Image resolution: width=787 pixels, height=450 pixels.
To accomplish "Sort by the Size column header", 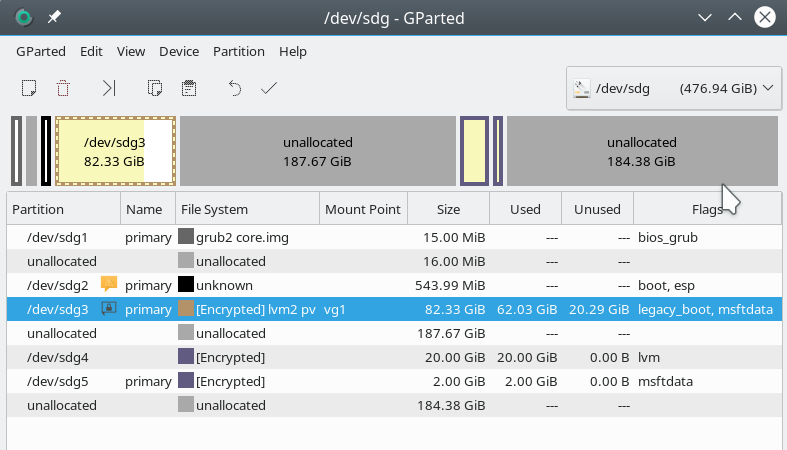I will coord(448,209).
